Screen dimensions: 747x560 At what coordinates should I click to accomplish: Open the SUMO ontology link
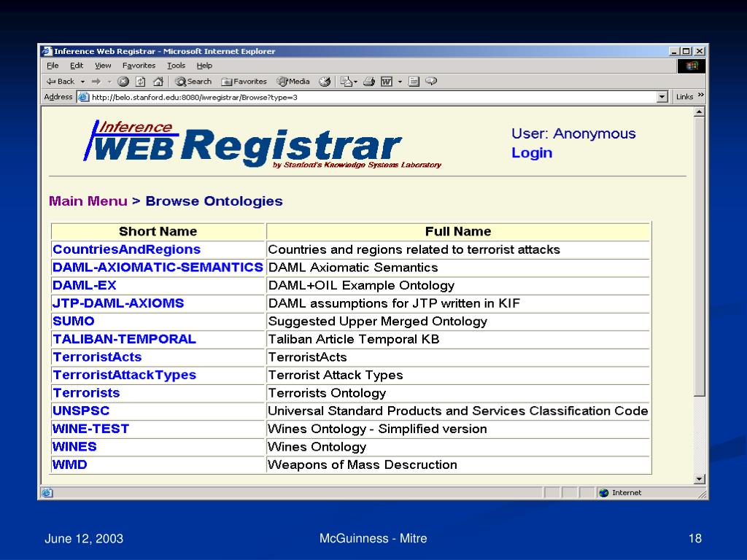click(x=74, y=321)
